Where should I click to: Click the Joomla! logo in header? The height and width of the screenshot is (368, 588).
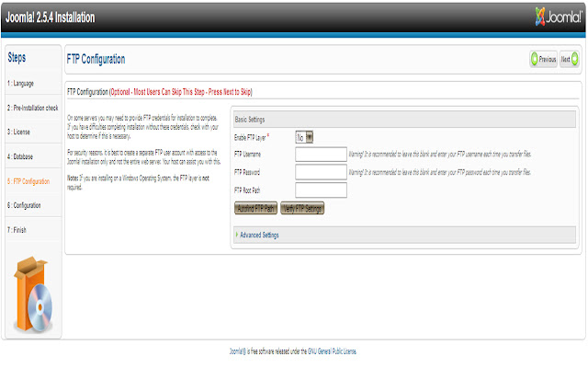tap(559, 17)
